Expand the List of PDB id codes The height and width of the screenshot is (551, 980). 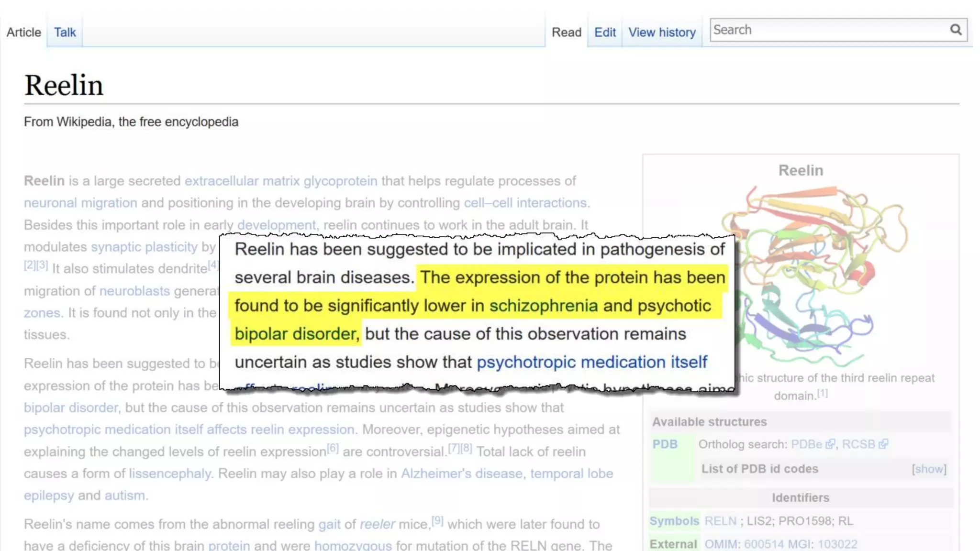(929, 469)
